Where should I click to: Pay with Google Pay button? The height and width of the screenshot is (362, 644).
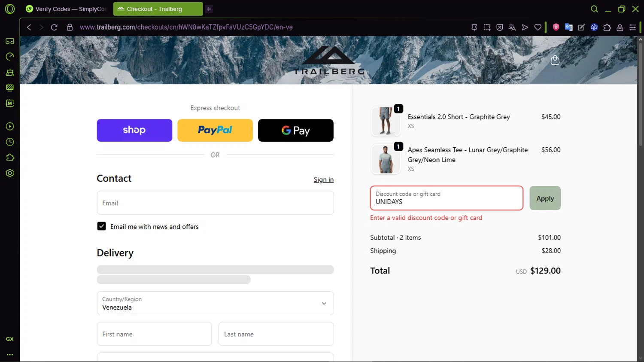pos(296,130)
